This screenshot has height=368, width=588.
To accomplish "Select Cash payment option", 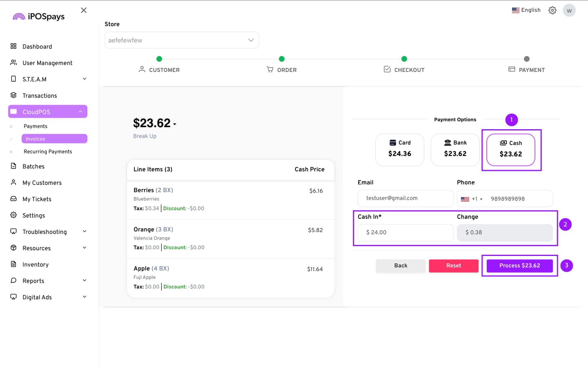I will pyautogui.click(x=510, y=150).
